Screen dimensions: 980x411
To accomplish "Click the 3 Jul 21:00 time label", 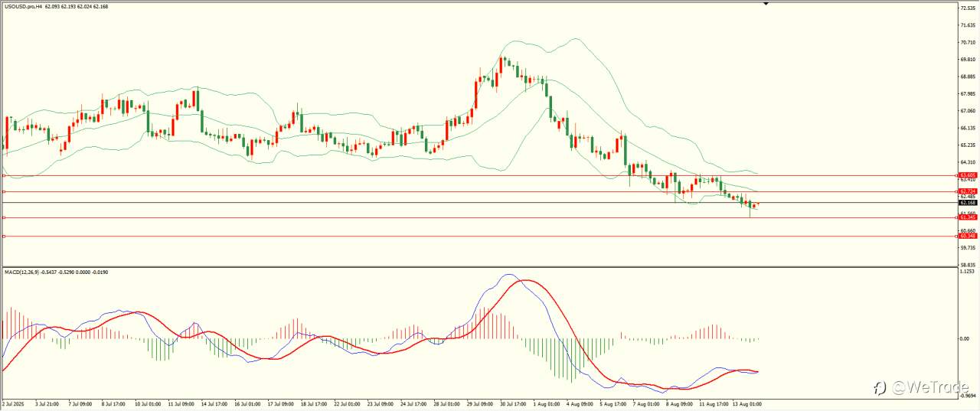I will click(x=47, y=403).
